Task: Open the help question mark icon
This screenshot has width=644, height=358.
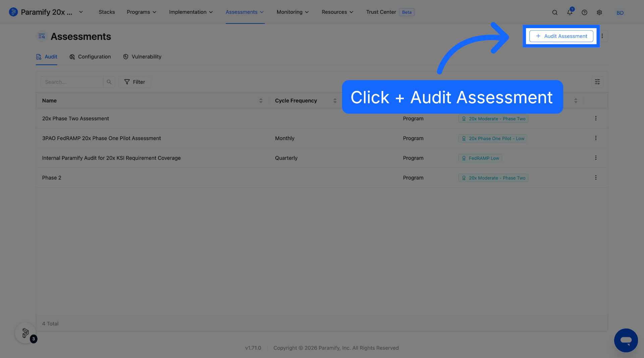Action: tap(584, 12)
